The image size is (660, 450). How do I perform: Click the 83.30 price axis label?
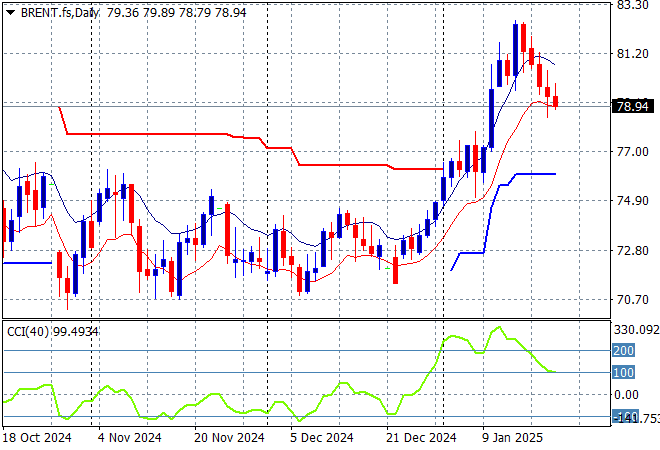(632, 5)
